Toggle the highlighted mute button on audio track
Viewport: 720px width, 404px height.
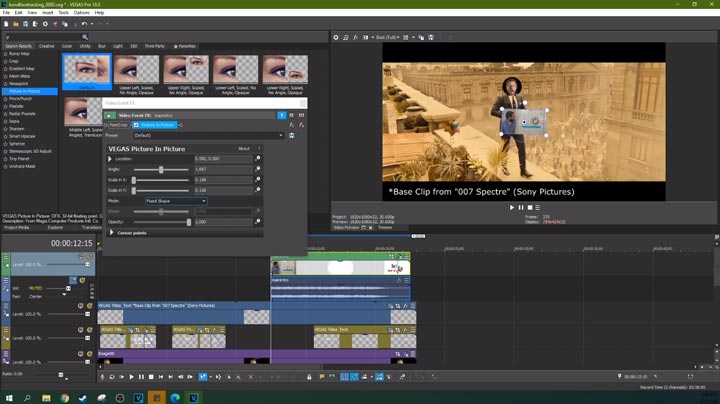tap(73, 280)
